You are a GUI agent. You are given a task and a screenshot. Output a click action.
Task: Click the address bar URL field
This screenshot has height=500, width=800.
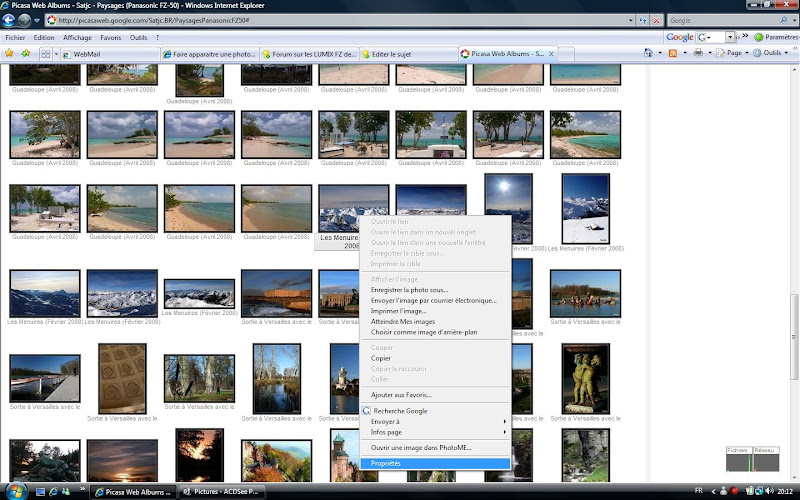(336, 20)
